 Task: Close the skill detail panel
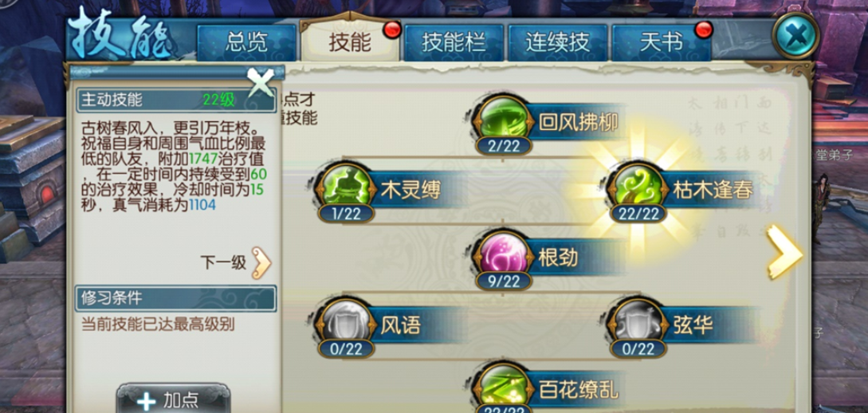[x=261, y=83]
